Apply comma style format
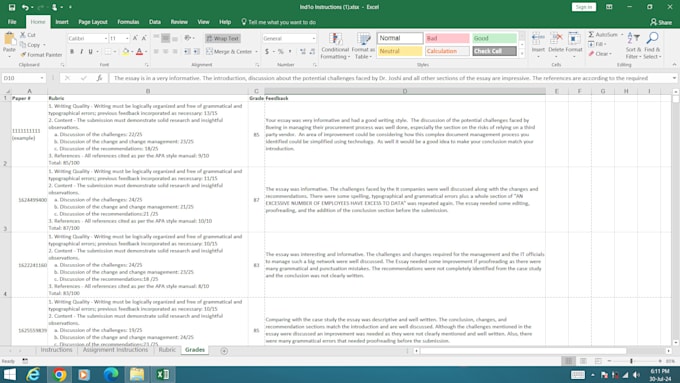The width and height of the screenshot is (680, 383). click(290, 52)
